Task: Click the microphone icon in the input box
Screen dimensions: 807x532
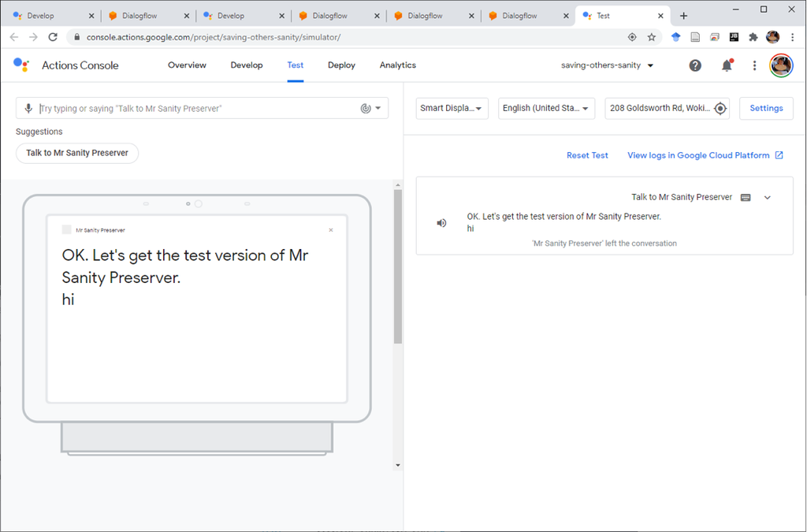Action: click(28, 108)
